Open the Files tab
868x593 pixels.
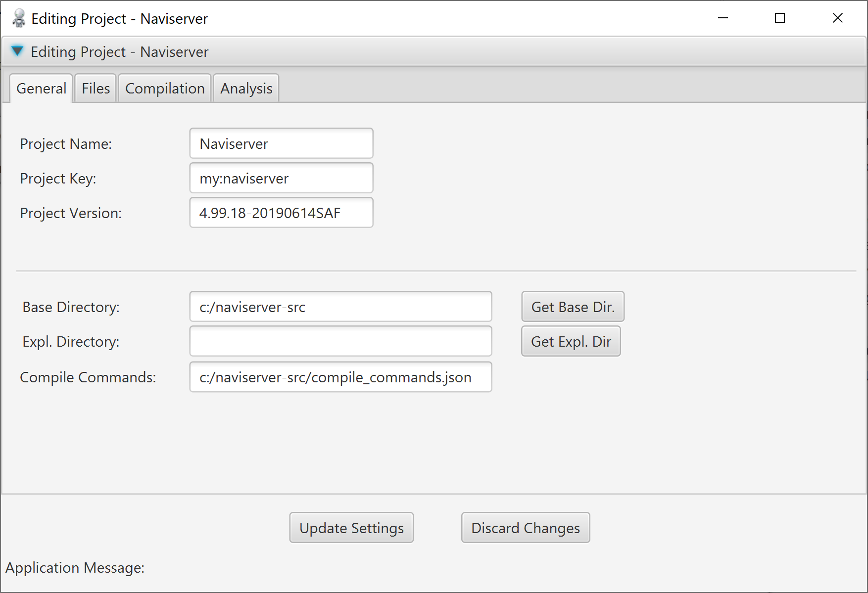96,89
